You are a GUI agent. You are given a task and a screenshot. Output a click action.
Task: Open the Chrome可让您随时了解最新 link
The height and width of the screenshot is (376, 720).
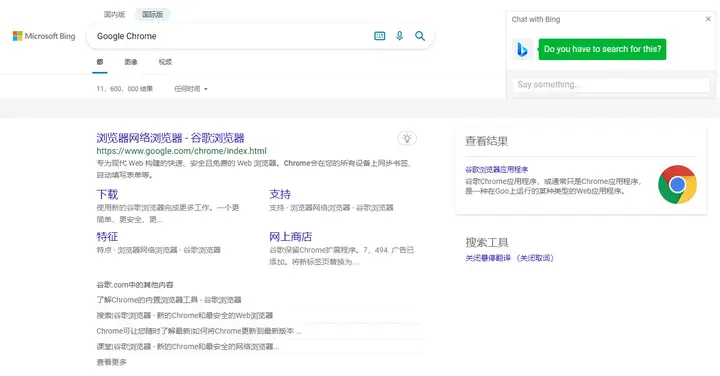pyautogui.click(x=199, y=331)
